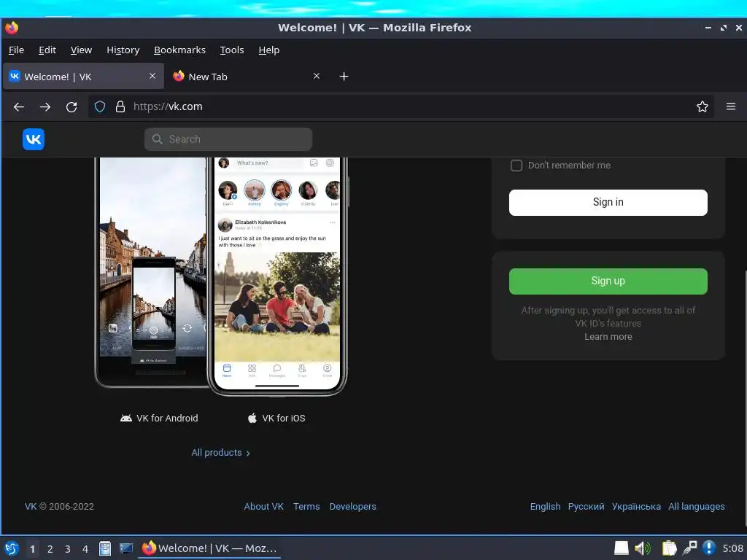
Task: Click the show desktop icon in taskbar
Action: (x=125, y=548)
